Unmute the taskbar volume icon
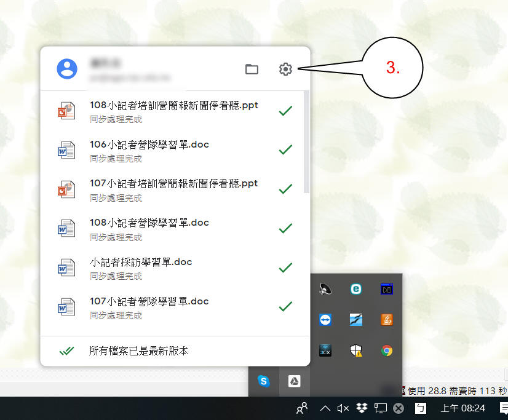508x420 pixels. tap(343, 408)
